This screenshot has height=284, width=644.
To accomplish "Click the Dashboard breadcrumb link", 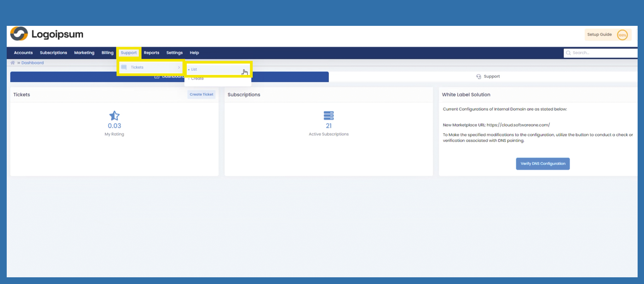I will pos(33,63).
